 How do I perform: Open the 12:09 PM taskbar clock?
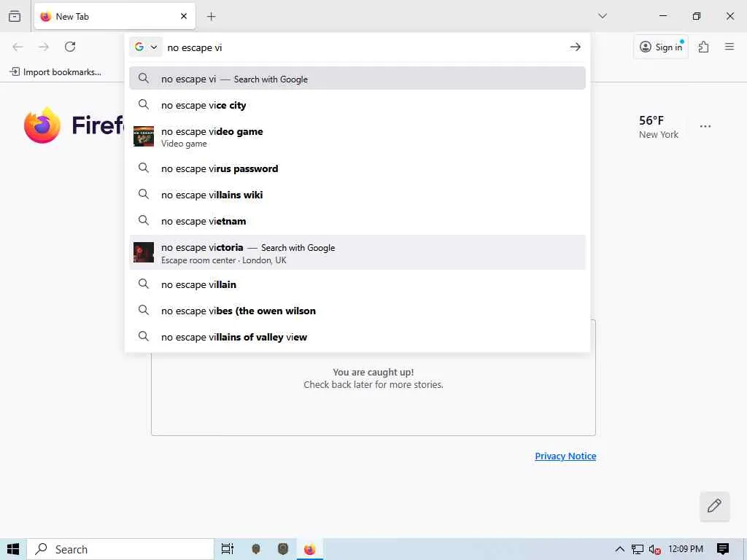pos(686,549)
